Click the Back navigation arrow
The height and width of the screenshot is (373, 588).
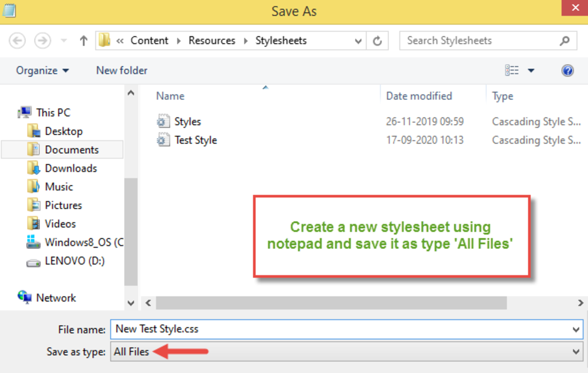coord(18,41)
